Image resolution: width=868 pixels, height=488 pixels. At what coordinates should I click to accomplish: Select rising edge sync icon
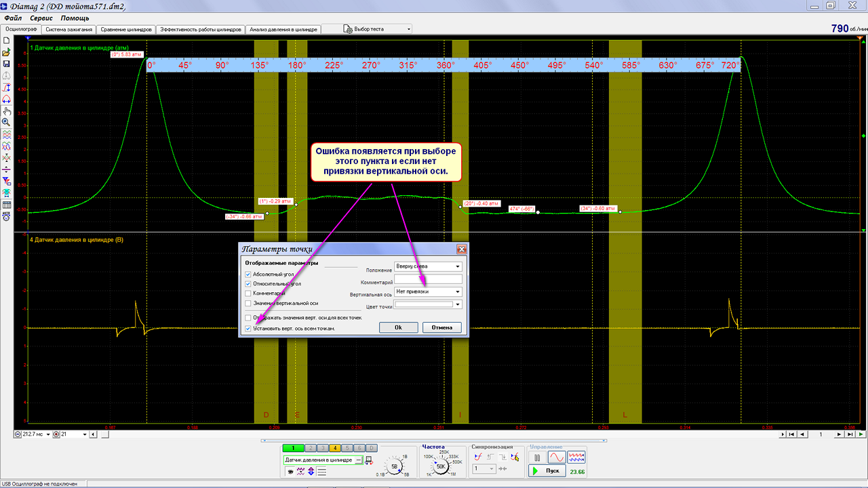tap(478, 457)
